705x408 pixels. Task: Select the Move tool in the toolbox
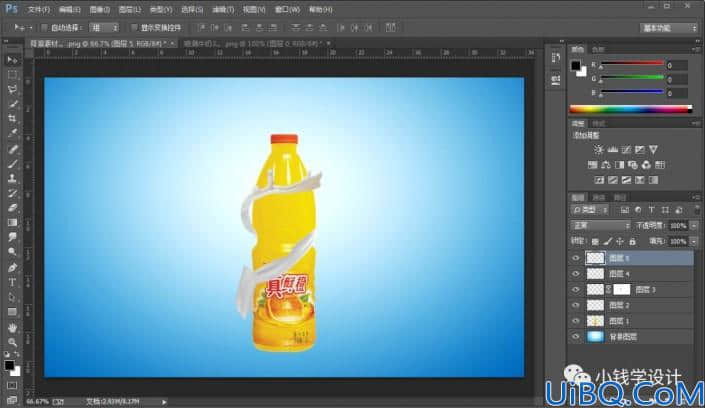point(12,60)
